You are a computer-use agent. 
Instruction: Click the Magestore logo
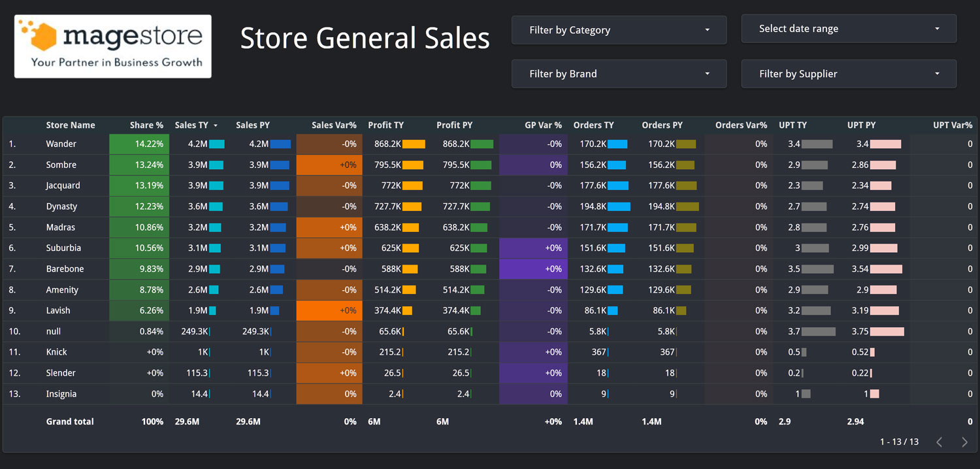click(x=112, y=46)
